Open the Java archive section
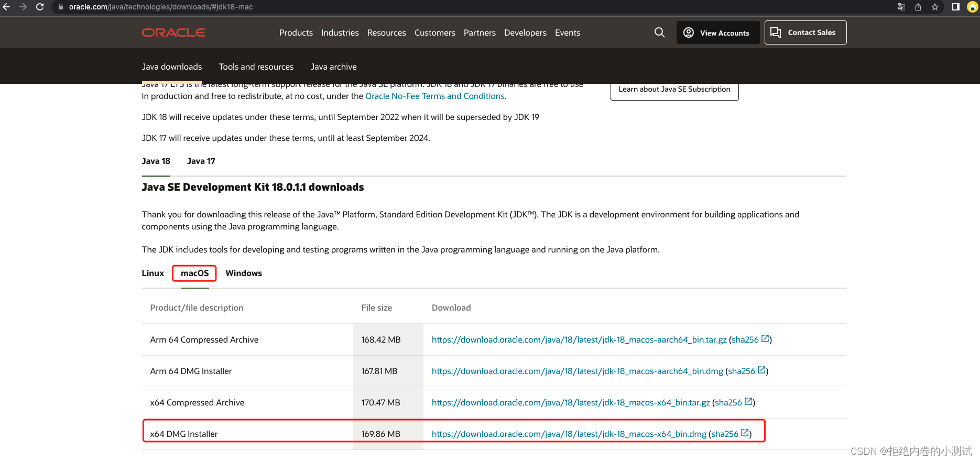980x461 pixels. click(333, 67)
